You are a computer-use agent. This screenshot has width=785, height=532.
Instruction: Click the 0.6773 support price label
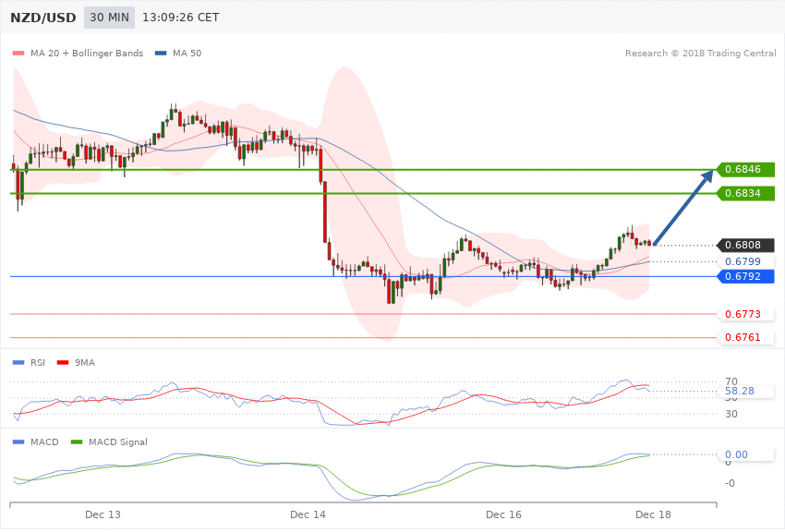pos(746,314)
